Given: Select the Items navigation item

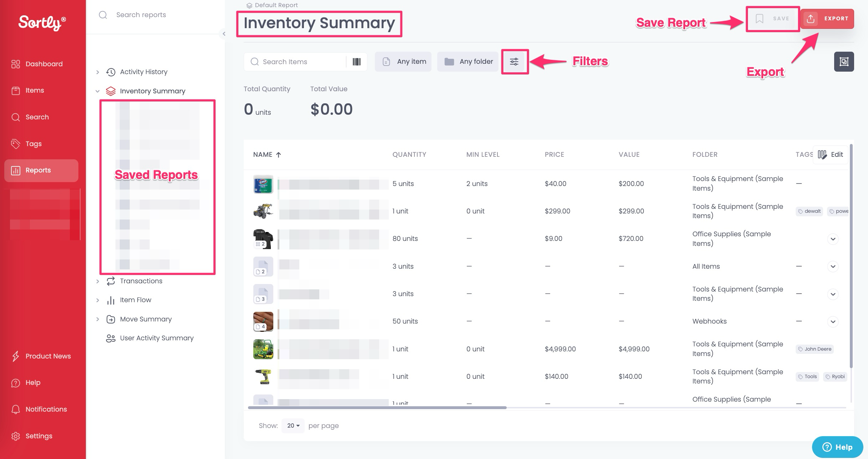Looking at the screenshot, I should click(x=35, y=91).
